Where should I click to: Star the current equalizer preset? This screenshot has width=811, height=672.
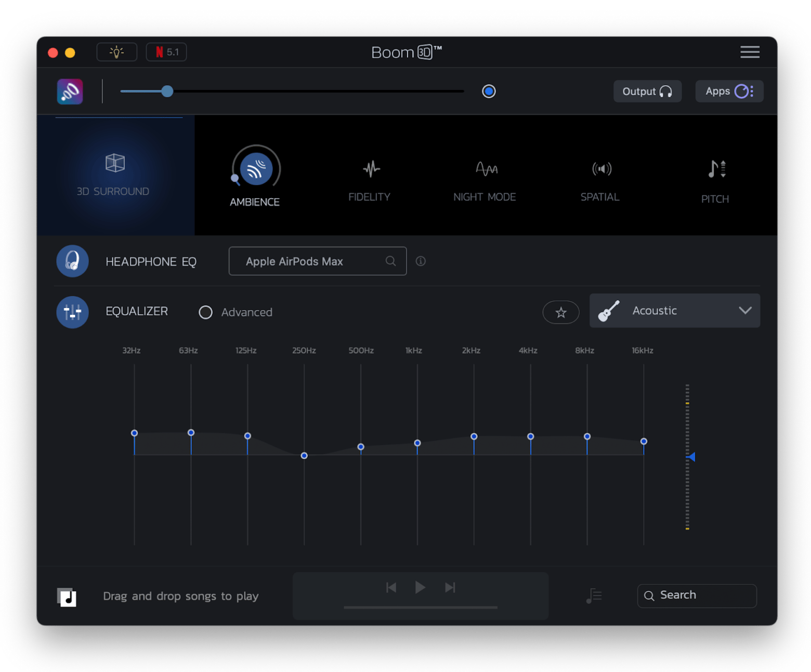[x=560, y=312]
